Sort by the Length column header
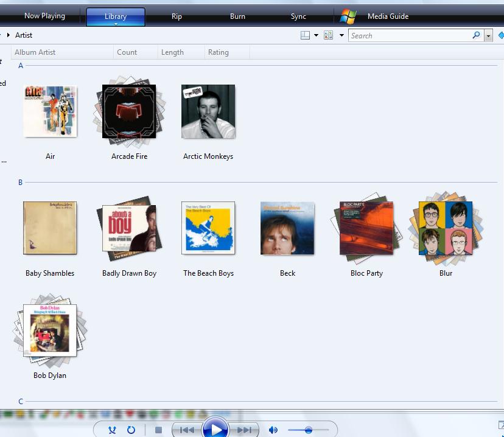 181,52
